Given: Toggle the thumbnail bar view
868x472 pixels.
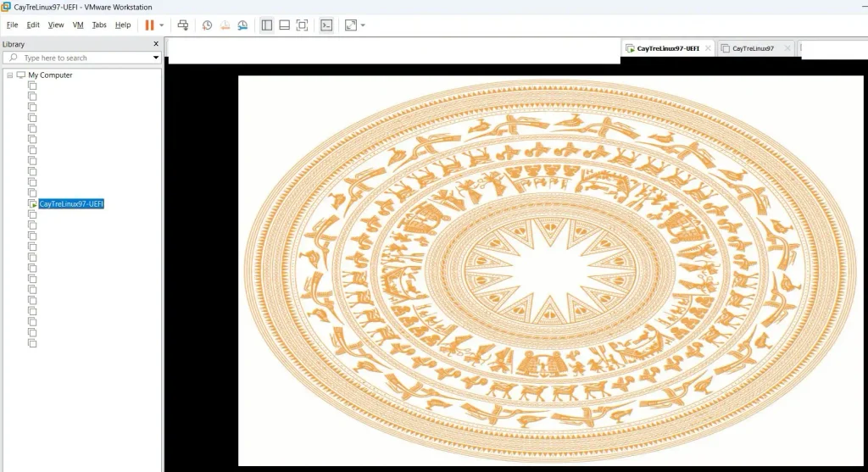Looking at the screenshot, I should coord(285,25).
